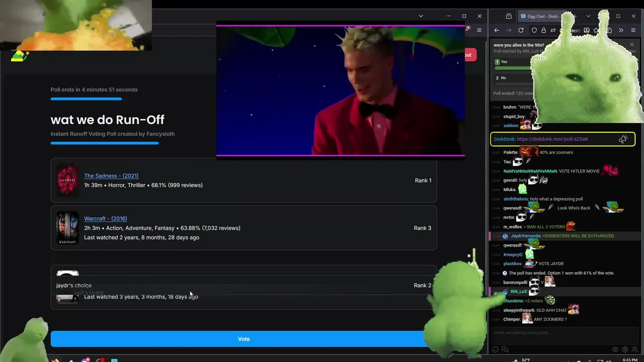Dismiss the 'were you alive in the 90s' poll
Screen dimensions: 644x362
pyautogui.click(x=632, y=45)
